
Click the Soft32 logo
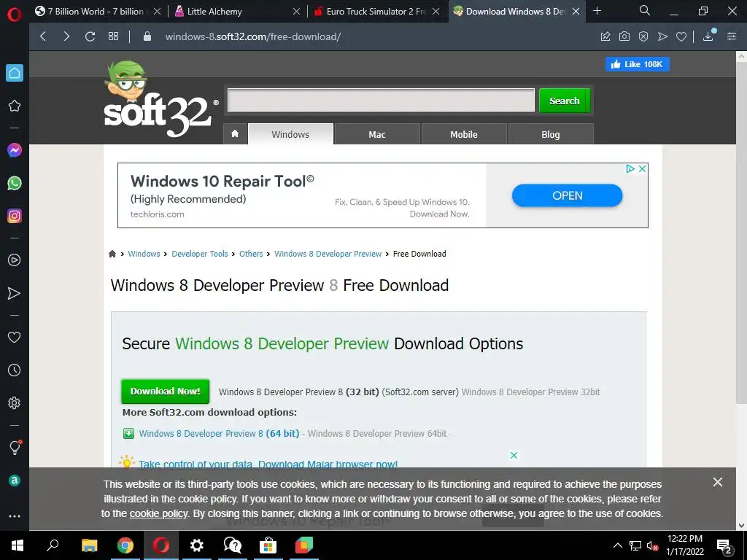tap(160, 99)
